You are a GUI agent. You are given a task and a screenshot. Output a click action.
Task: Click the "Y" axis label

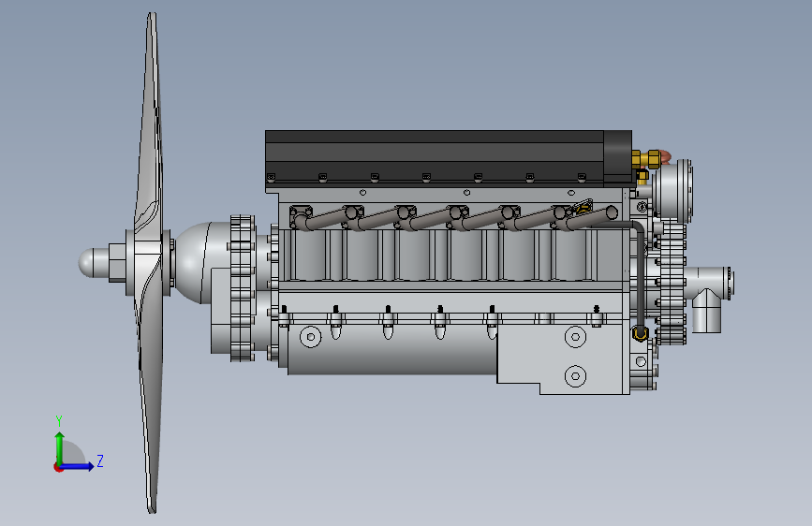59,421
